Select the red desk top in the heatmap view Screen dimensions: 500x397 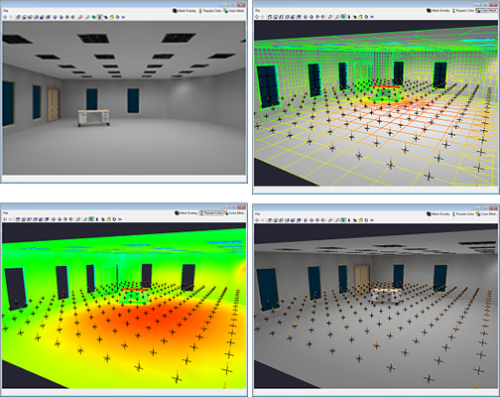134,290
